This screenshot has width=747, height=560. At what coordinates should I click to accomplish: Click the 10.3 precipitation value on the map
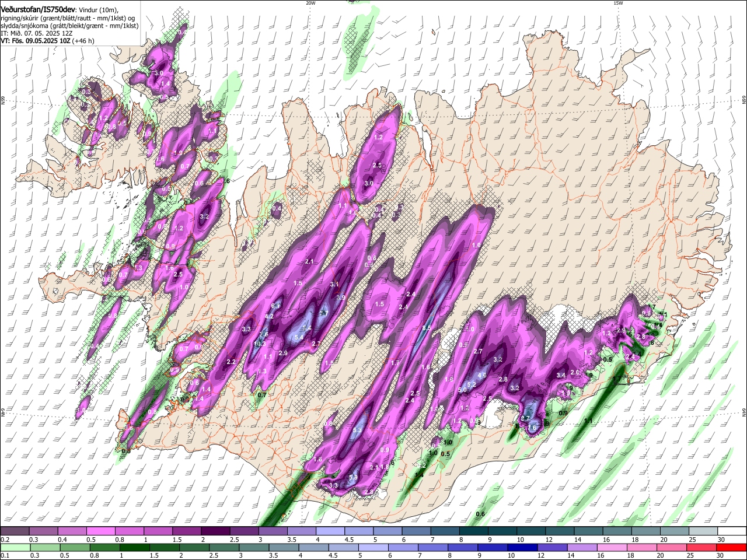[x=260, y=344]
